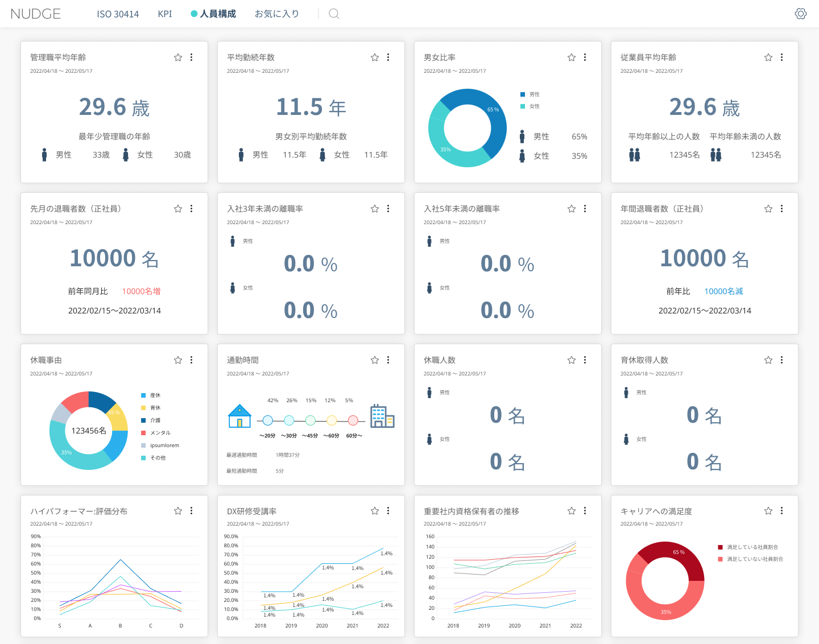Open the three-dot menu on 従業員平均年齢 card
The width and height of the screenshot is (819, 644).
coord(782,57)
